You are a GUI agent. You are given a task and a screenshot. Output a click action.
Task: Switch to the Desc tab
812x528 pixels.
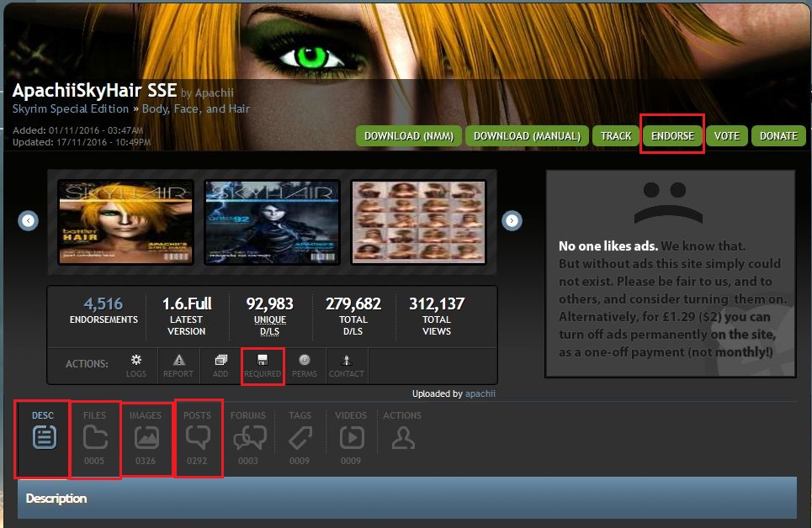[x=44, y=437]
